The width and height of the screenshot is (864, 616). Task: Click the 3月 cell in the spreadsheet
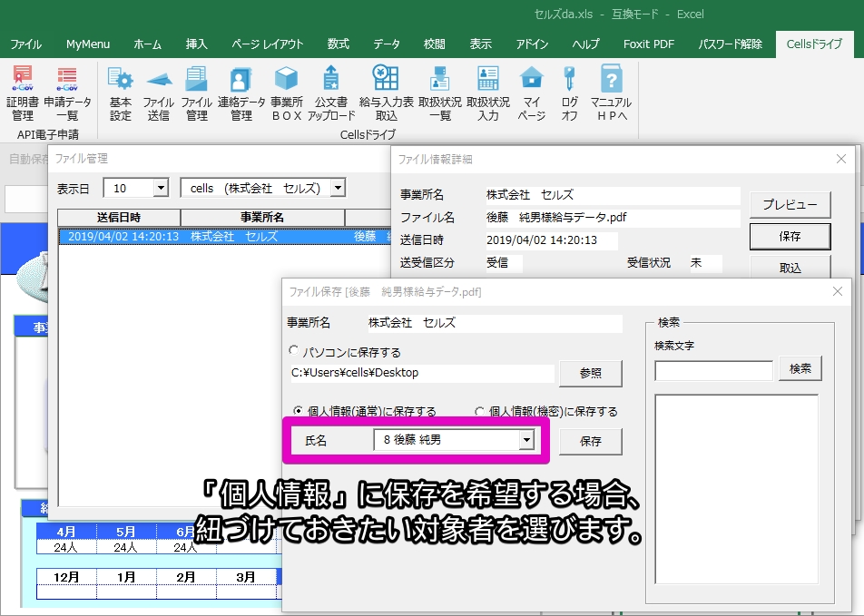[x=245, y=577]
